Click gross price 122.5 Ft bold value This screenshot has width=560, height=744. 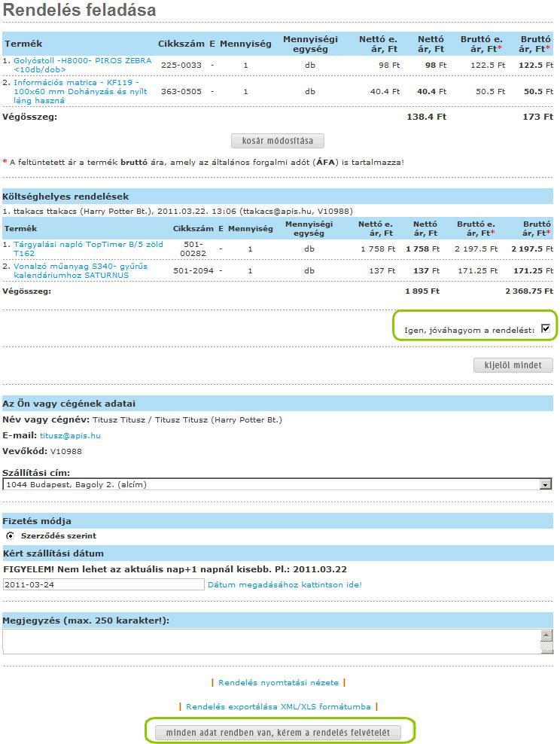point(536,65)
